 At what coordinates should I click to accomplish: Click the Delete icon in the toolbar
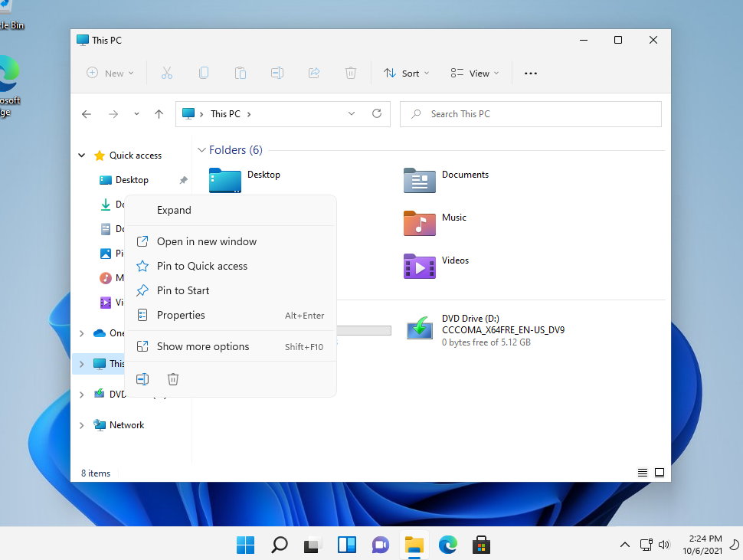coord(351,73)
